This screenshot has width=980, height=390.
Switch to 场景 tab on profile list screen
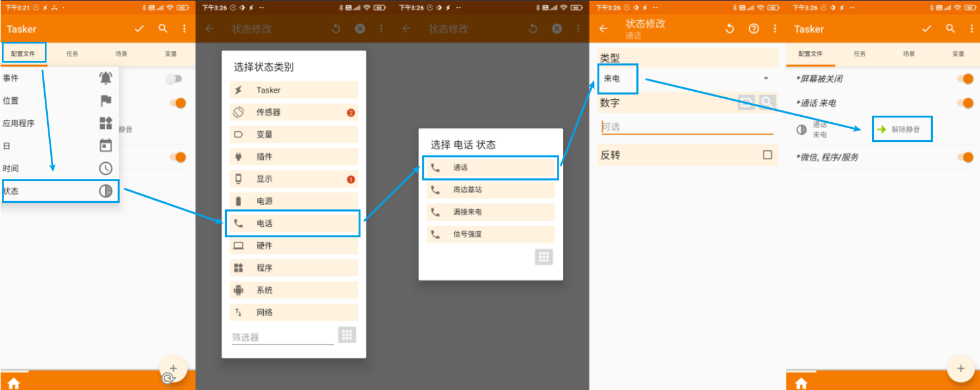point(909,54)
